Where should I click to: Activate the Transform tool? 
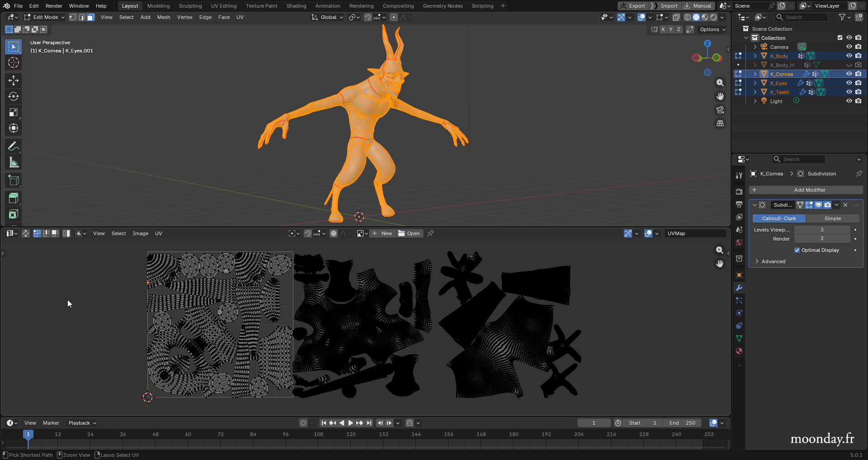pos(14,128)
